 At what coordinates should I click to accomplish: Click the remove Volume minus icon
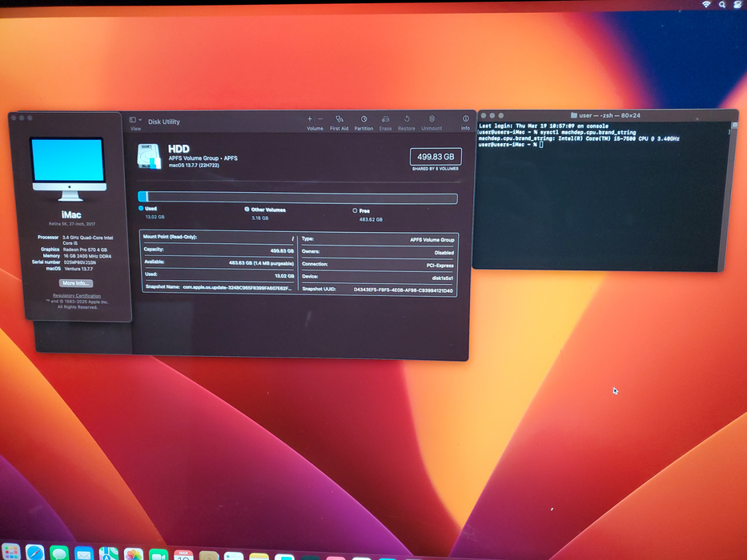pyautogui.click(x=320, y=119)
